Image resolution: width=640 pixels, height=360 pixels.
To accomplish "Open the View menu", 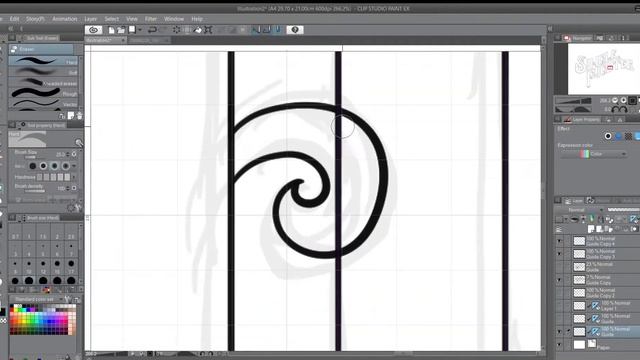I will (x=131, y=19).
